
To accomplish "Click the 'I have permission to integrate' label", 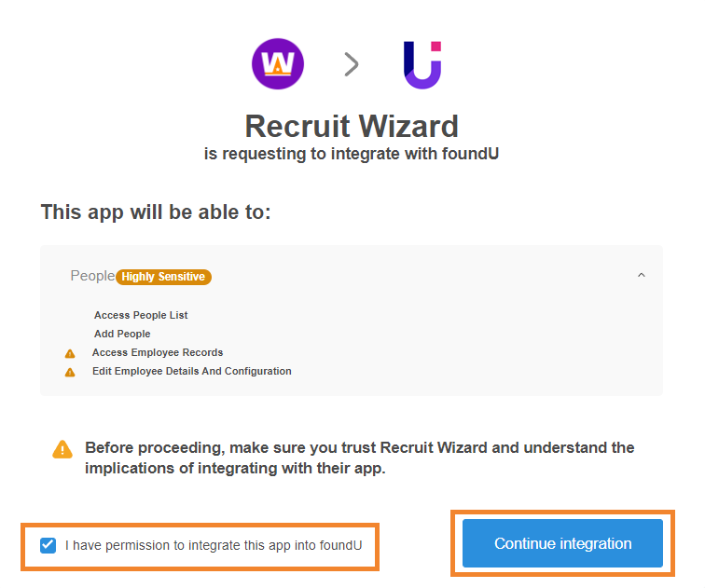I will pos(214,545).
